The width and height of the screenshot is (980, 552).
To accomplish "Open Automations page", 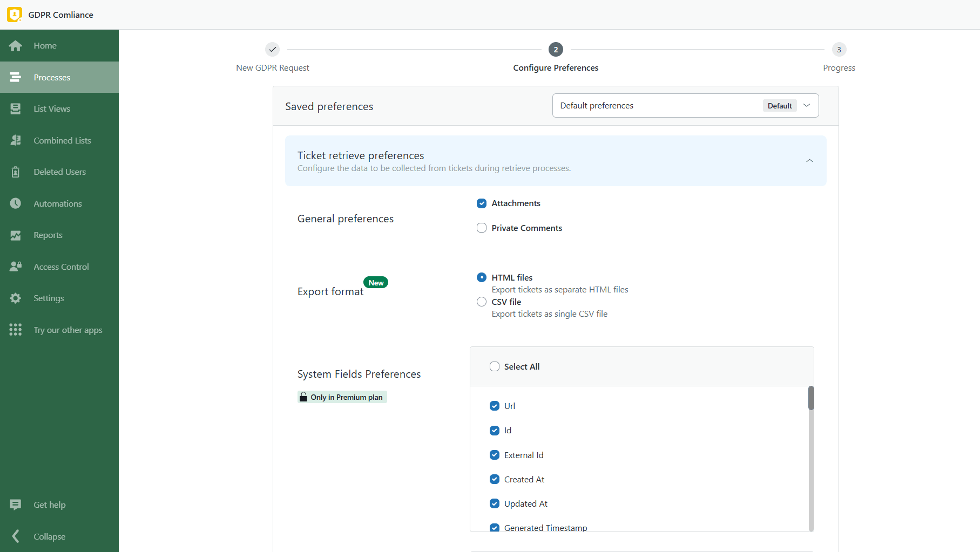I will [59, 203].
